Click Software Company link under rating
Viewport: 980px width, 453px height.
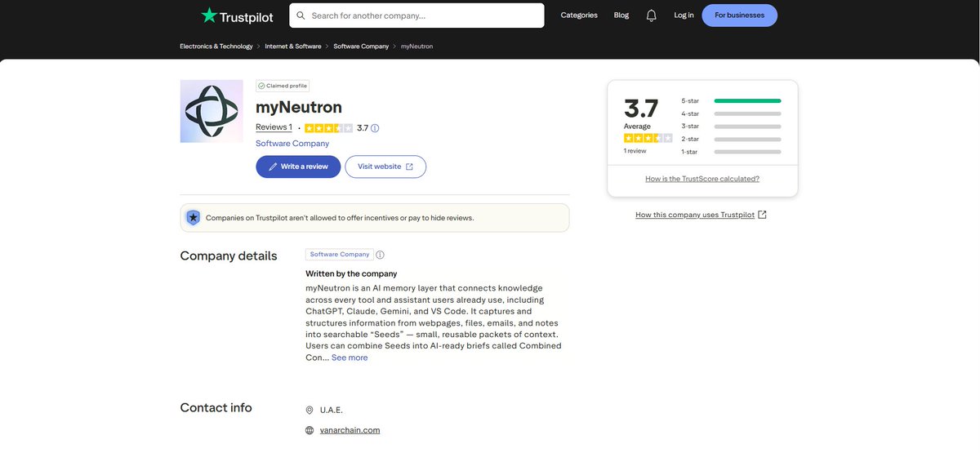tap(292, 144)
